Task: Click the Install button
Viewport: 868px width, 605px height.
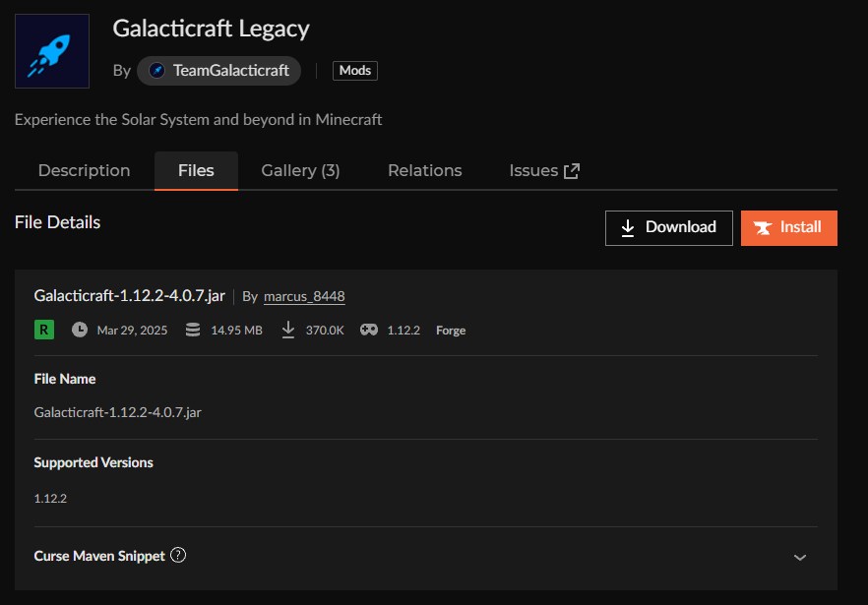Action: [x=788, y=227]
